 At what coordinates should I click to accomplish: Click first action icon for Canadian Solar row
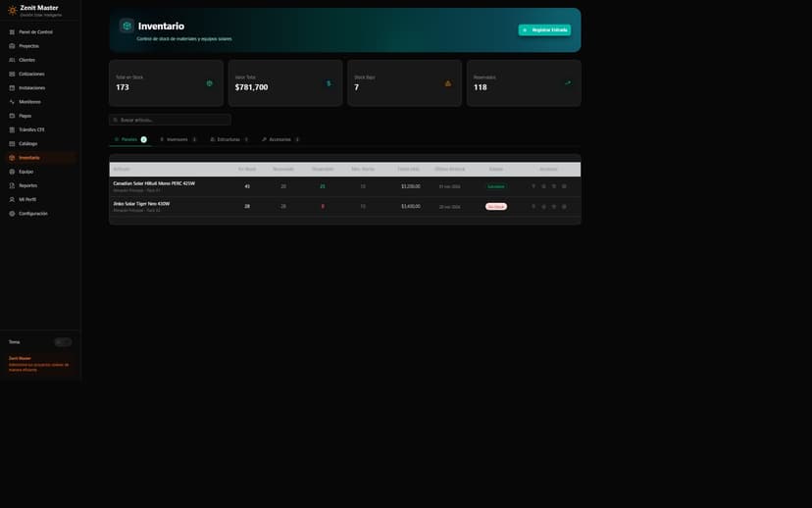533,186
